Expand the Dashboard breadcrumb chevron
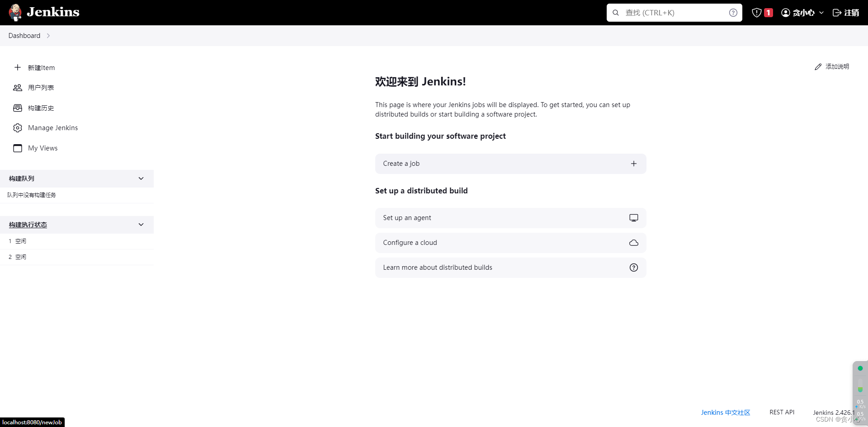 48,36
